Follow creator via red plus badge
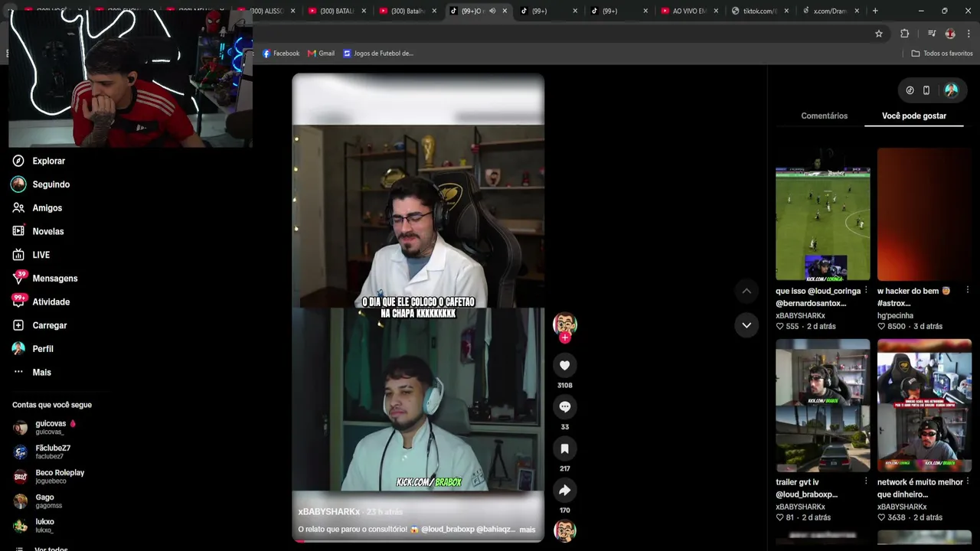This screenshot has height=551, width=980. [x=565, y=337]
